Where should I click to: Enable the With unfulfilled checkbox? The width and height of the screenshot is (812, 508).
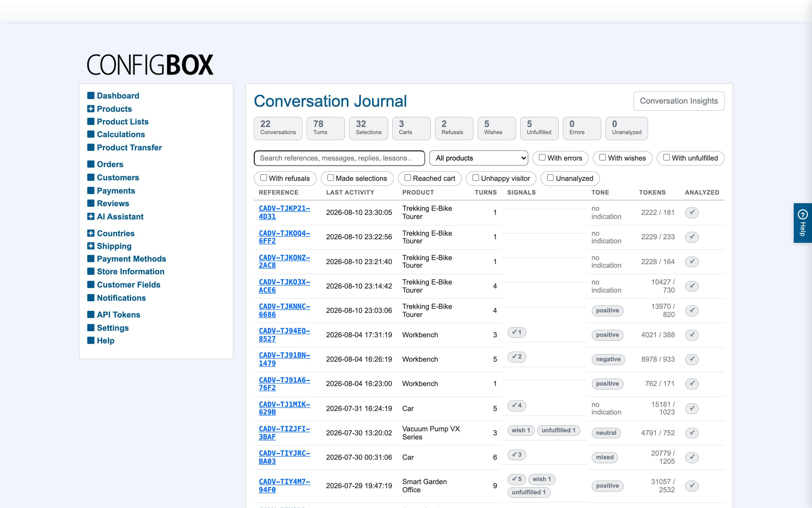click(x=666, y=157)
